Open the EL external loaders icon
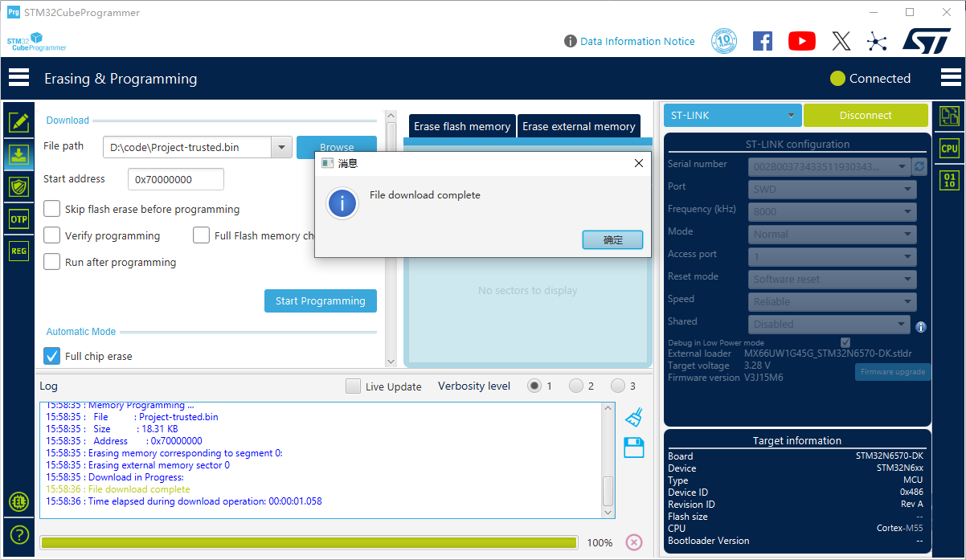 click(18, 502)
